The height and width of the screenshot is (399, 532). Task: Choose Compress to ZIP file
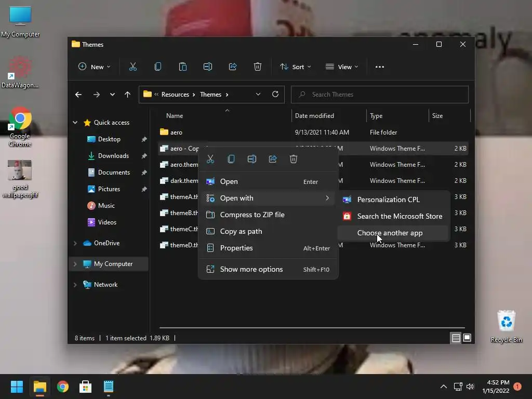(268, 215)
